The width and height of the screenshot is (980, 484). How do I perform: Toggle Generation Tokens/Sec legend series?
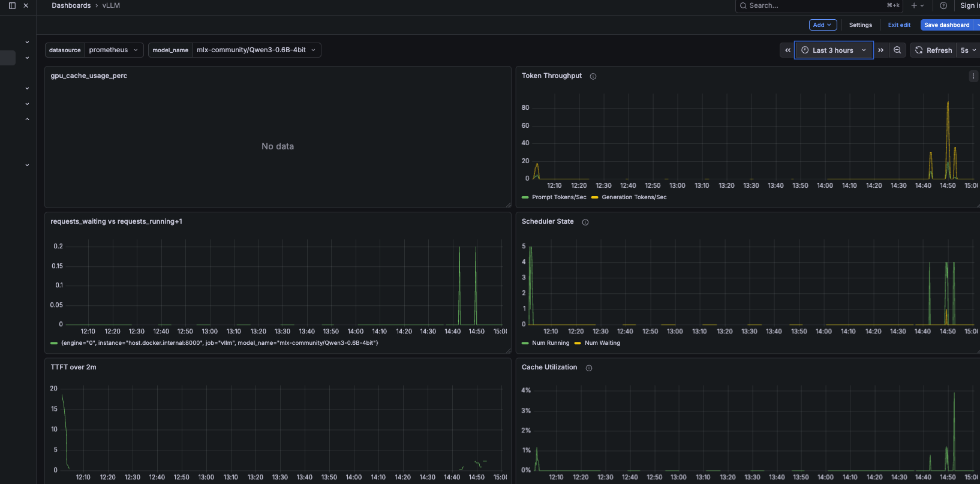tap(634, 197)
